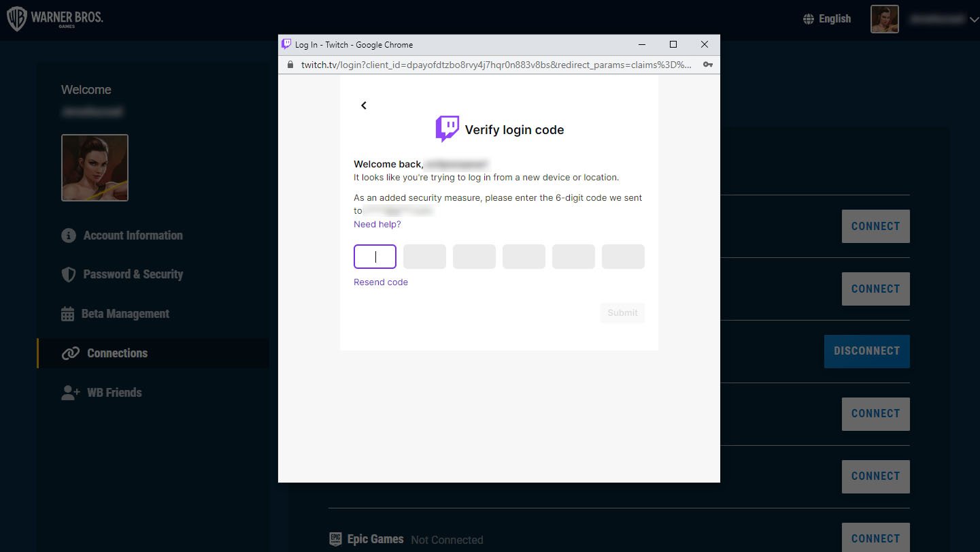Click the Resend code link

[x=381, y=282]
